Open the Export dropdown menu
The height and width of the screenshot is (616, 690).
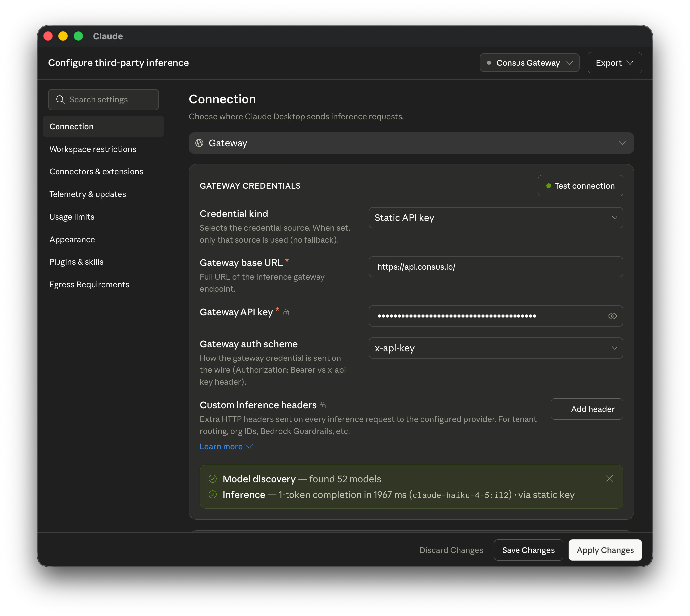pos(614,63)
